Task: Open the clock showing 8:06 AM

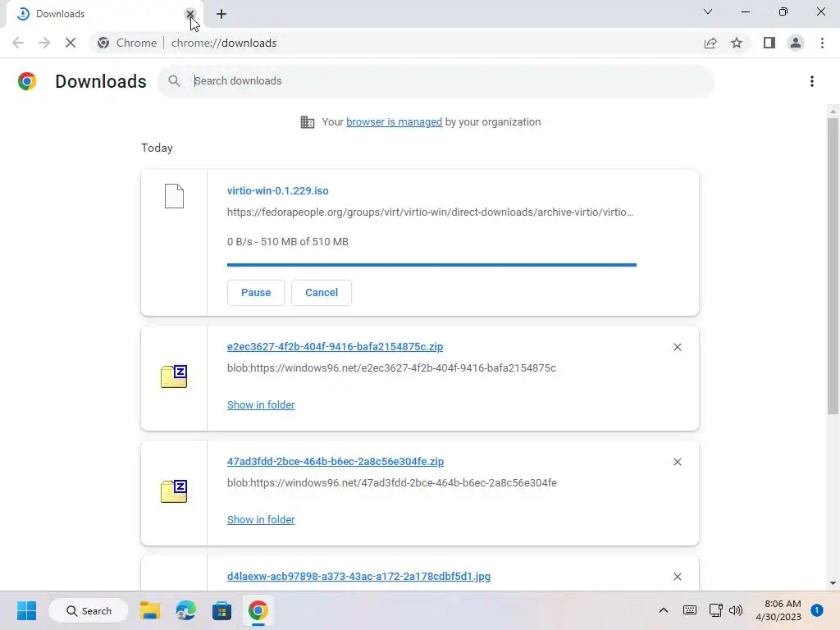Action: (x=778, y=610)
